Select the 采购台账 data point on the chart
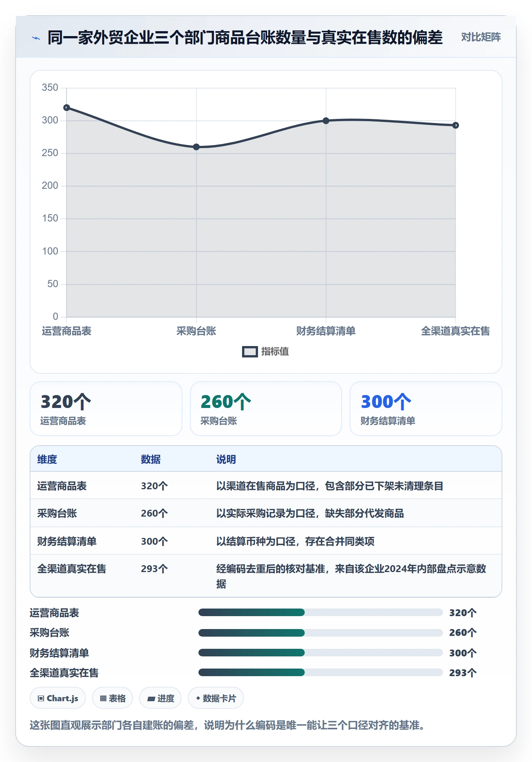The height and width of the screenshot is (762, 532). (196, 147)
